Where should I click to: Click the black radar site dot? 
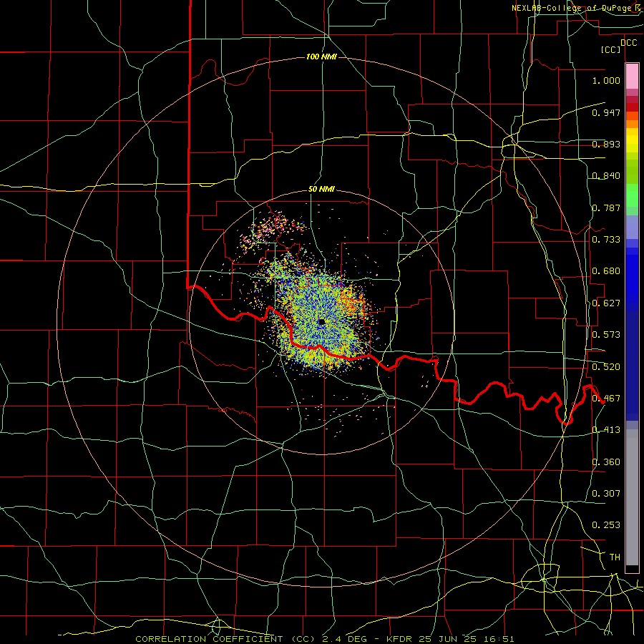(321, 322)
